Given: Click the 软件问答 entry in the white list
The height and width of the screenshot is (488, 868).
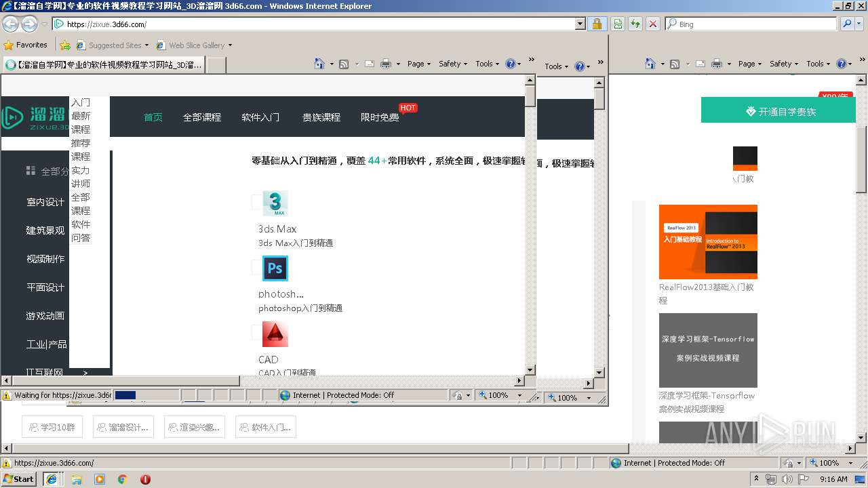Looking at the screenshot, I should point(81,231).
